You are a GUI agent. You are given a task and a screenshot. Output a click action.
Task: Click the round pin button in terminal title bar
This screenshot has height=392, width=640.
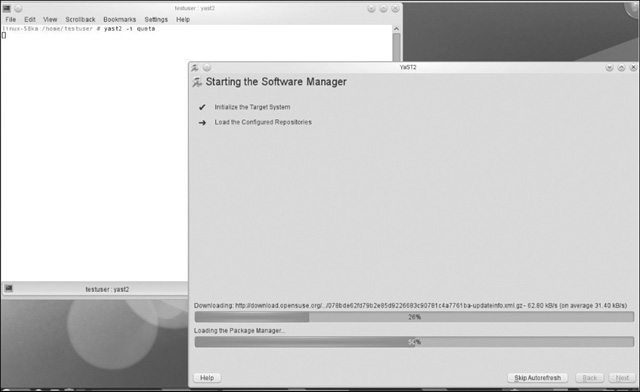click(x=18, y=8)
